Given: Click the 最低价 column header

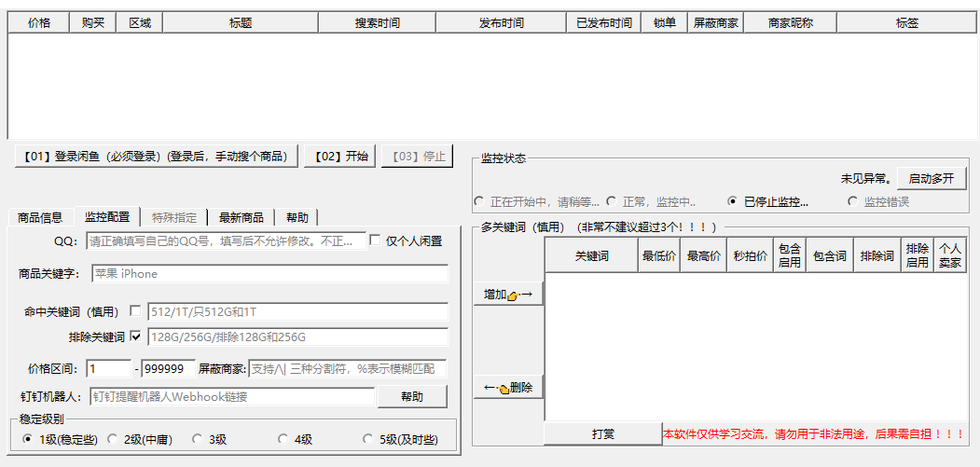Looking at the screenshot, I should pos(659,255).
